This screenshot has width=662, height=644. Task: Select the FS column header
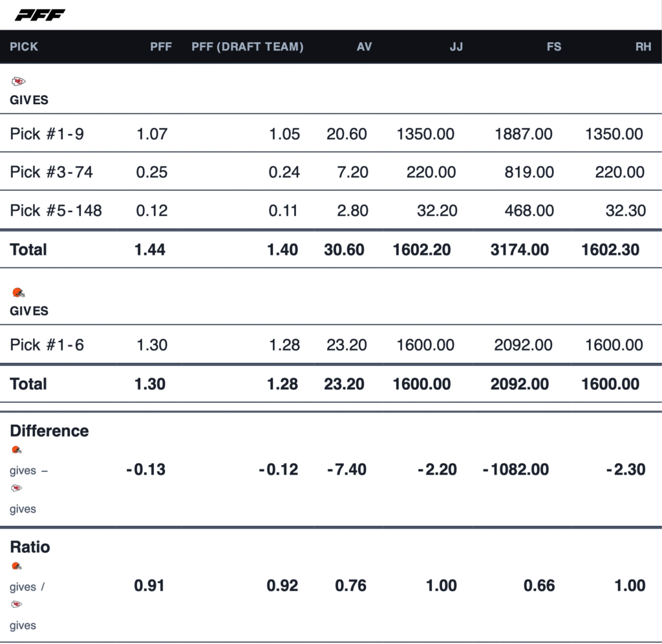click(553, 47)
